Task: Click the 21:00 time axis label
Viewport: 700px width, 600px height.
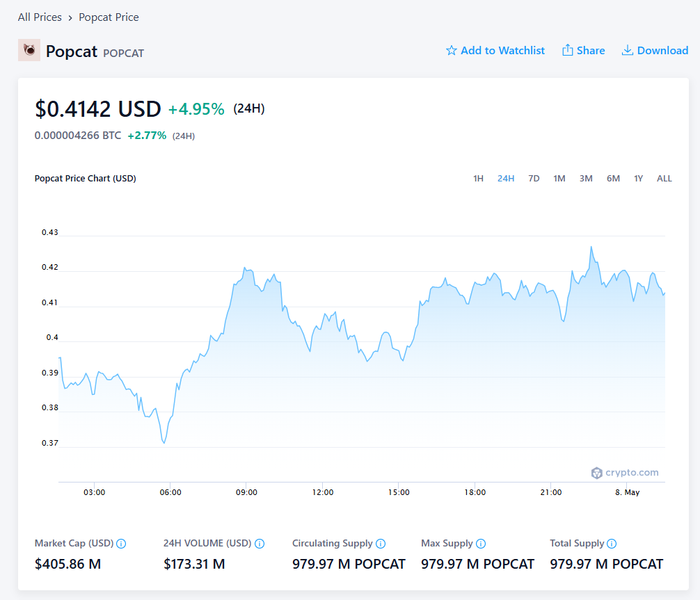Action: [x=551, y=492]
